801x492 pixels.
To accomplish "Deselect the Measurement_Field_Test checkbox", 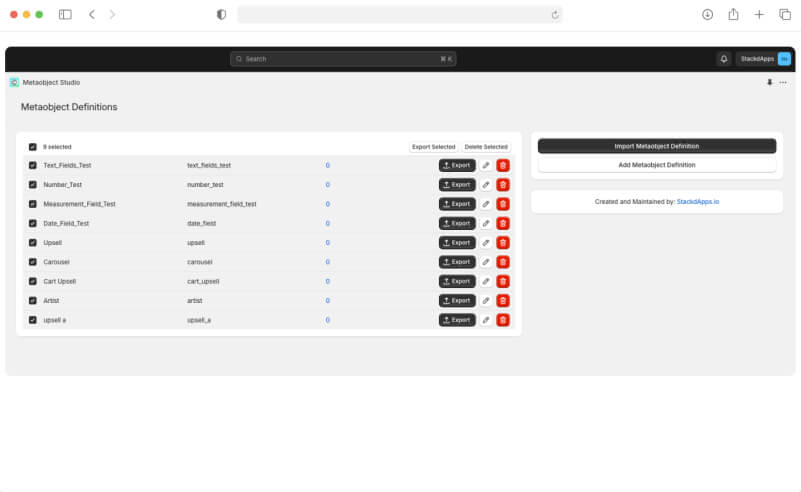I will [x=33, y=204].
